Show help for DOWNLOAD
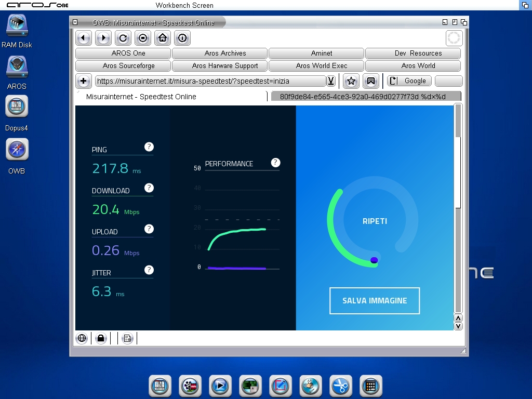 pyautogui.click(x=149, y=188)
